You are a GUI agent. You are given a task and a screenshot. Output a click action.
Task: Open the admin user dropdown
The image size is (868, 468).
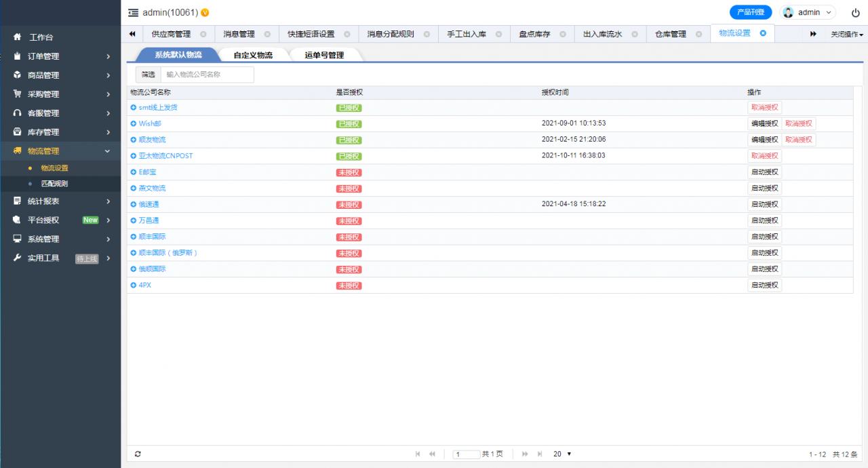(x=808, y=12)
